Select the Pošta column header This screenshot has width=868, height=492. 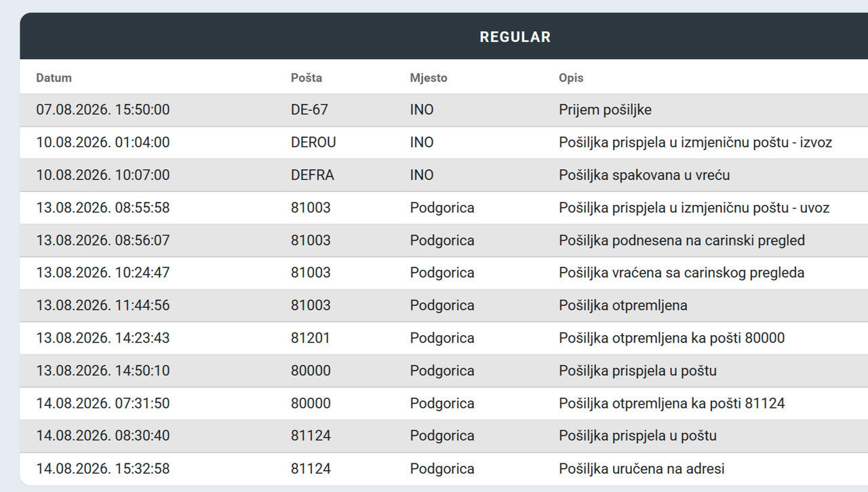click(307, 78)
